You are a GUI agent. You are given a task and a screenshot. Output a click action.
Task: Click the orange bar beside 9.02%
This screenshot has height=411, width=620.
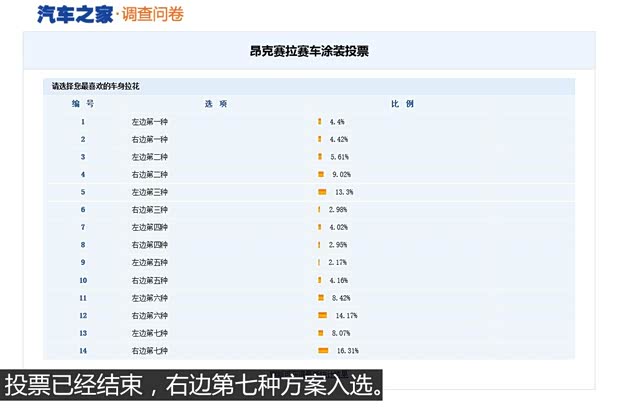321,174
